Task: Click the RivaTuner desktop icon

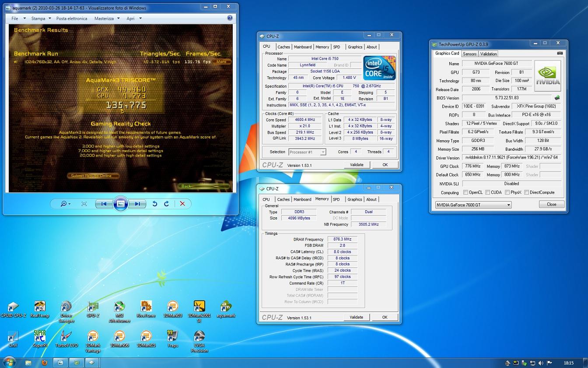Action: point(146,309)
